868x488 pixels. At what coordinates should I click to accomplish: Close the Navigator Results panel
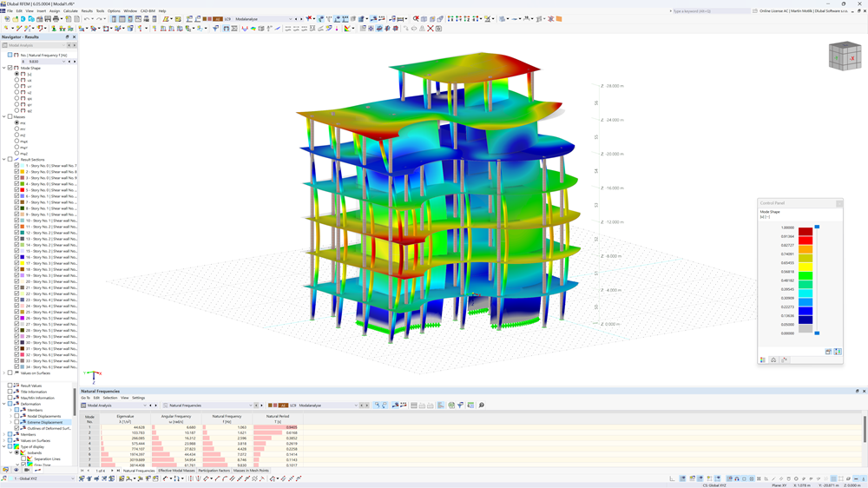[x=74, y=37]
